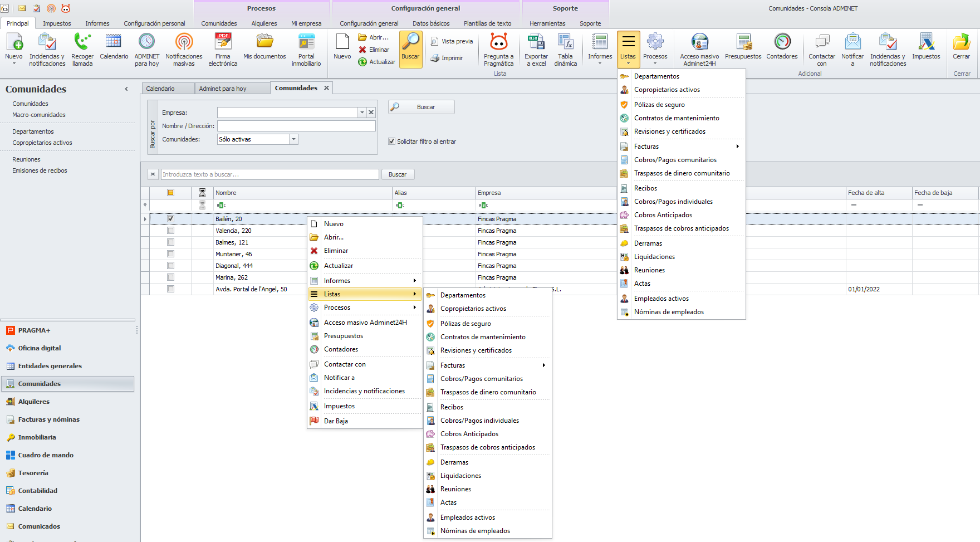Image resolution: width=980 pixels, height=542 pixels.
Task: Open Portal inmobiliario icon
Action: tap(306, 42)
